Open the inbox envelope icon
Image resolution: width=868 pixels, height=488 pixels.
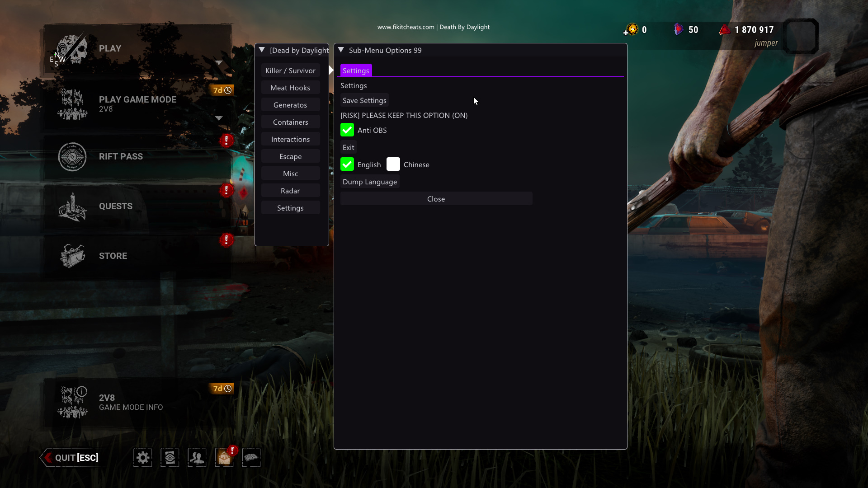click(224, 458)
